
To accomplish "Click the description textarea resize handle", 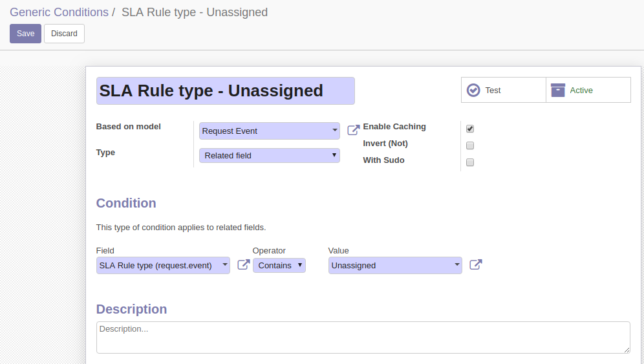I will tap(627, 350).
